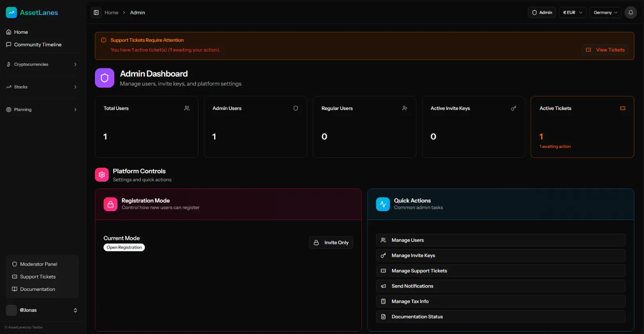
Task: Click the AssetLanes logo icon
Action: (x=11, y=12)
